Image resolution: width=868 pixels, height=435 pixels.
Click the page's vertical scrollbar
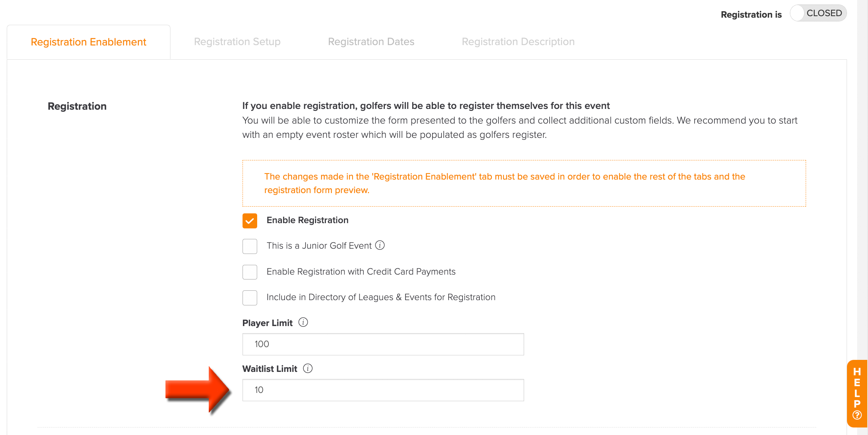click(862, 217)
